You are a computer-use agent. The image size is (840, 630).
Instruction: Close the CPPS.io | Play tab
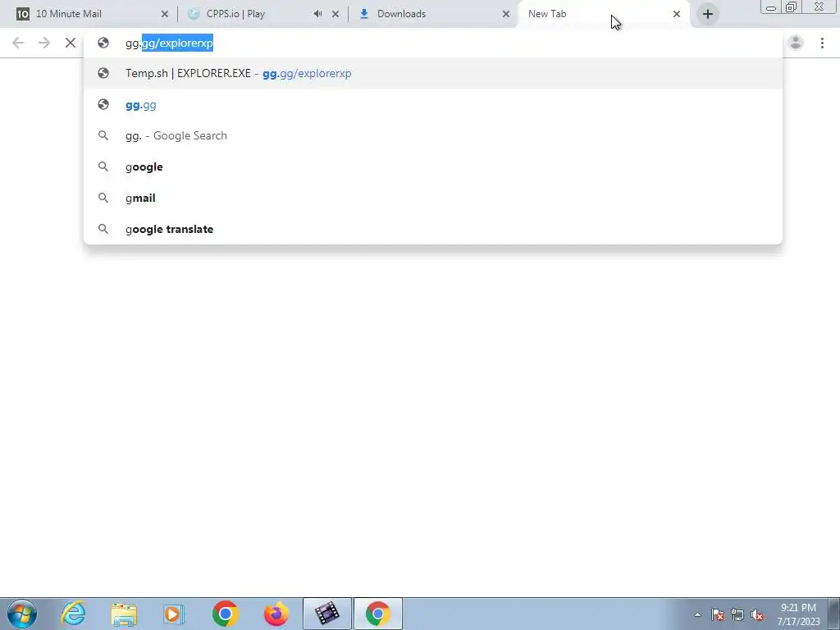[336, 14]
